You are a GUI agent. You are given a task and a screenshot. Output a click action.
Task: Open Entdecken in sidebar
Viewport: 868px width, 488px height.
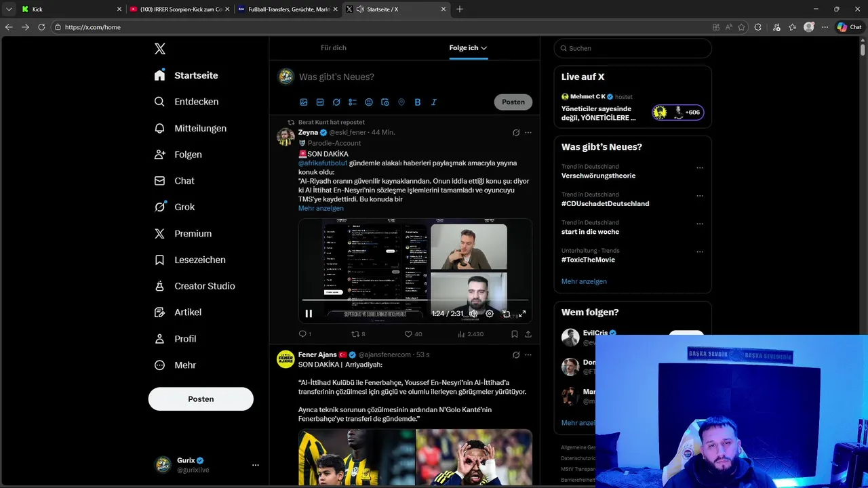coord(186,102)
